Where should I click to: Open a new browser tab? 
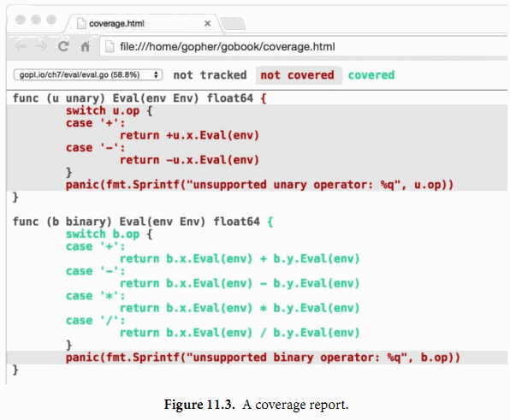[233, 23]
